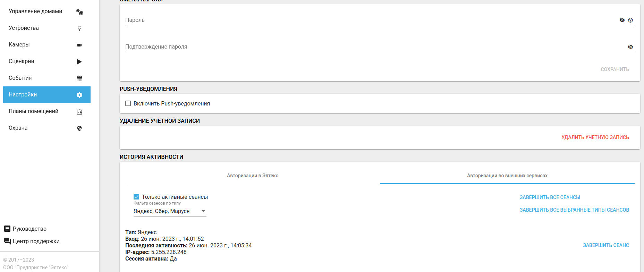Click the password help question icon
Viewport: 644px width, 272px height.
[x=630, y=20]
